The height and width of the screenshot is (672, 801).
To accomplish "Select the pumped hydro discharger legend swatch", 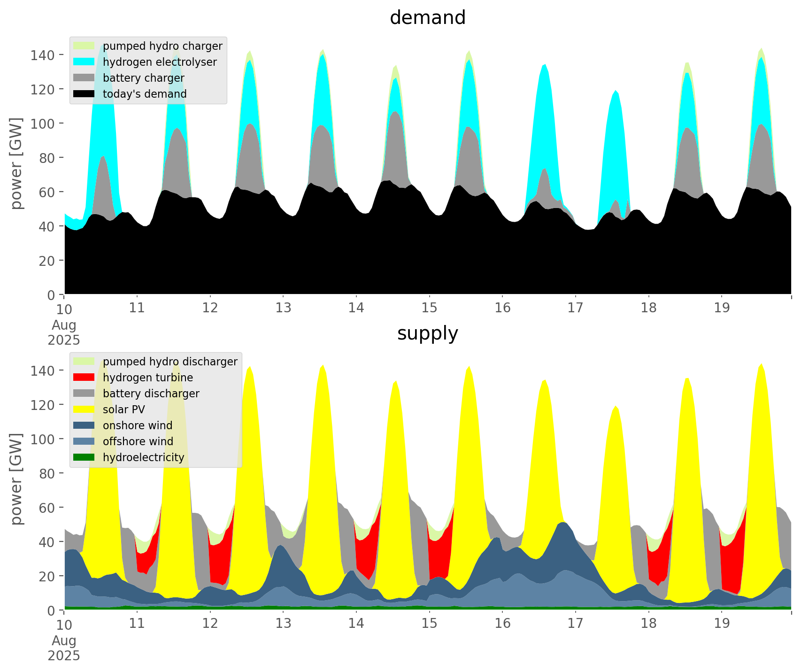I will point(84,362).
